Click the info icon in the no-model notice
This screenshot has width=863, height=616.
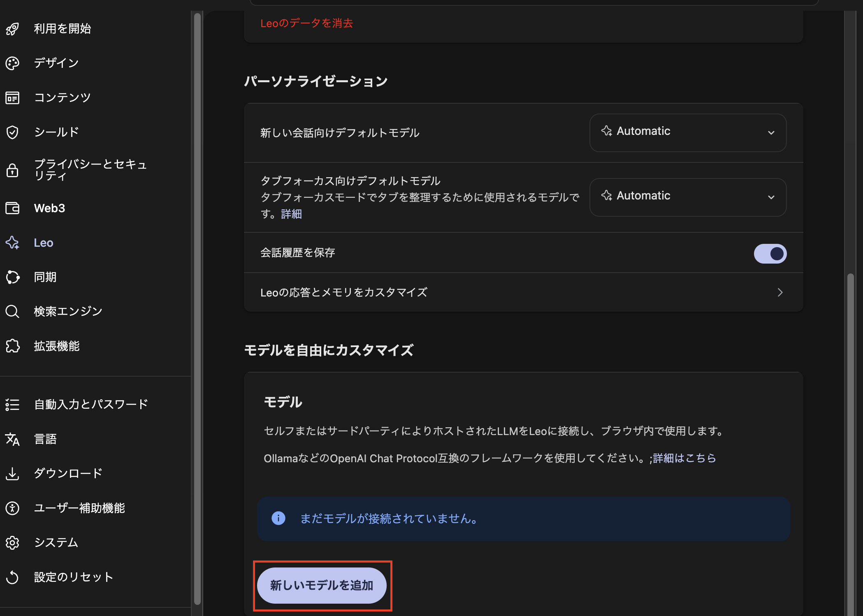coord(278,518)
